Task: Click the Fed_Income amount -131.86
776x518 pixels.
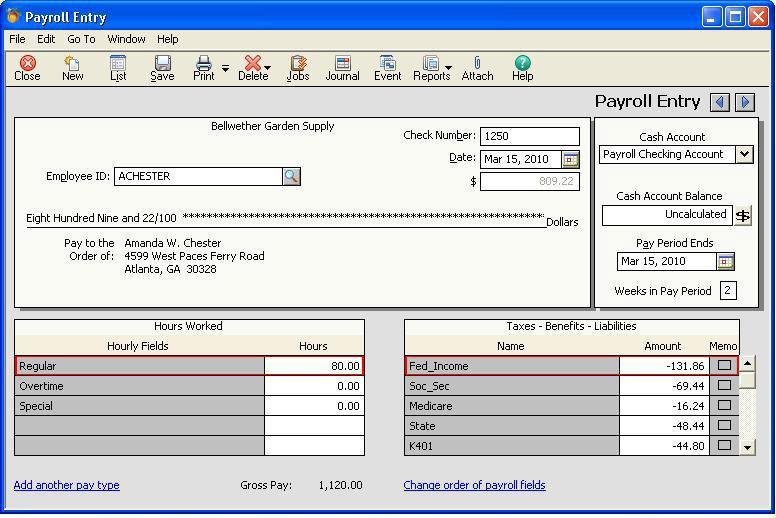Action: (x=664, y=366)
